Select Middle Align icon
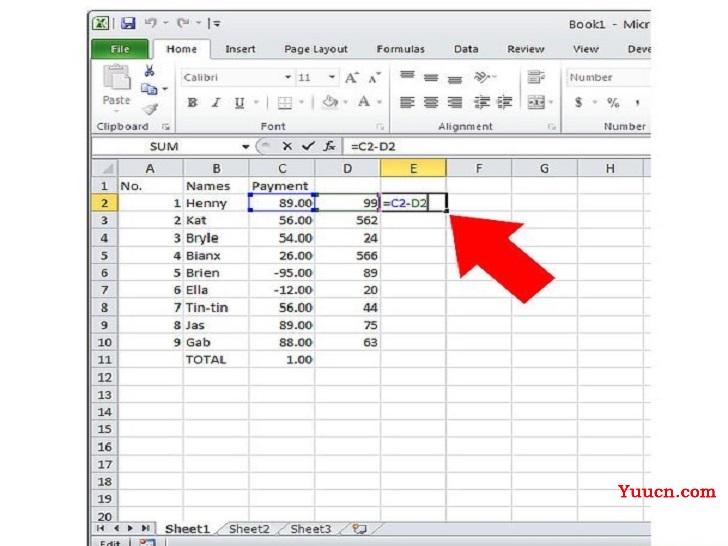 431,78
